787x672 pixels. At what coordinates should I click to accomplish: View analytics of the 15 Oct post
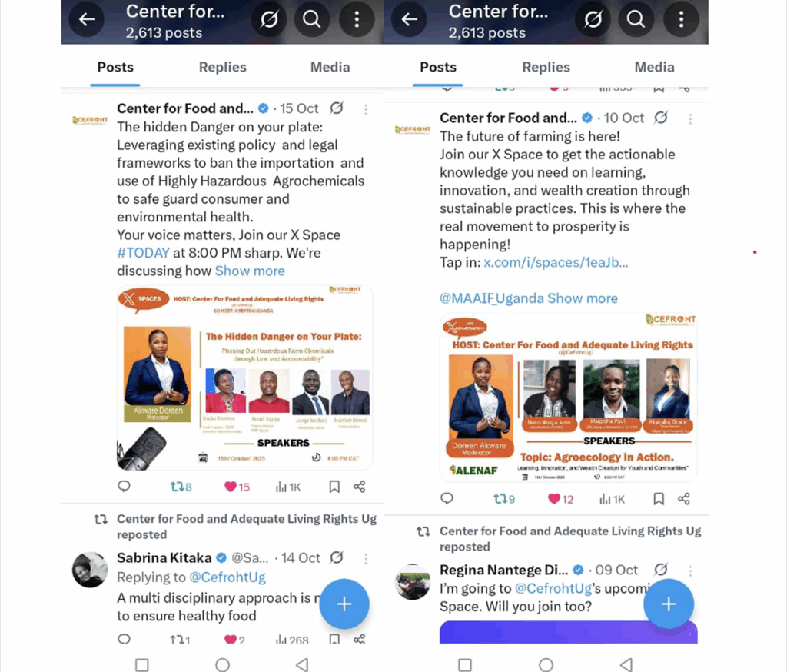tap(288, 487)
